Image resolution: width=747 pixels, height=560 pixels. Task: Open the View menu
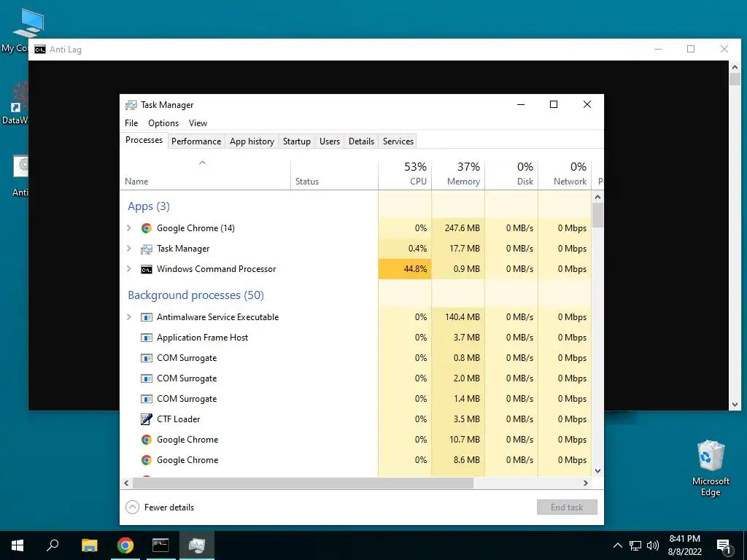coord(198,122)
